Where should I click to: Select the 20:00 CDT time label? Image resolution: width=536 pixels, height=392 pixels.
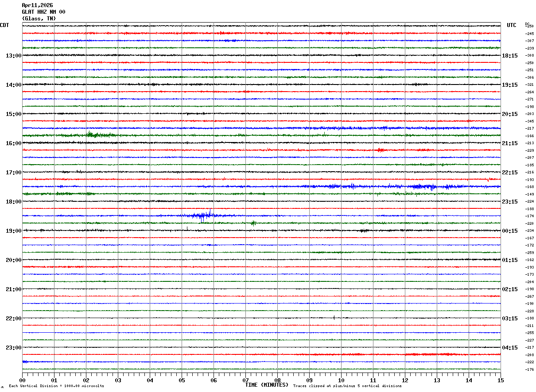tap(14, 260)
